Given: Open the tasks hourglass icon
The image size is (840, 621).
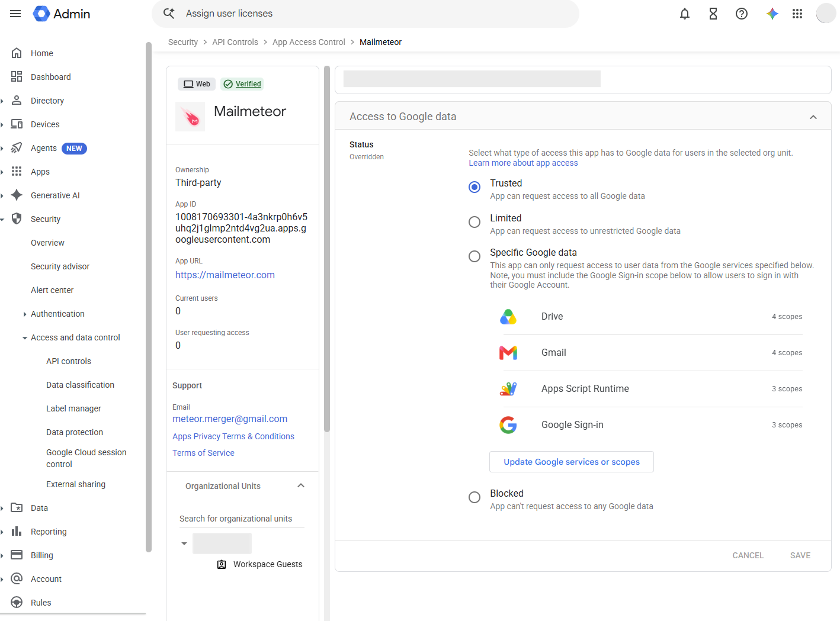Looking at the screenshot, I should 713,14.
